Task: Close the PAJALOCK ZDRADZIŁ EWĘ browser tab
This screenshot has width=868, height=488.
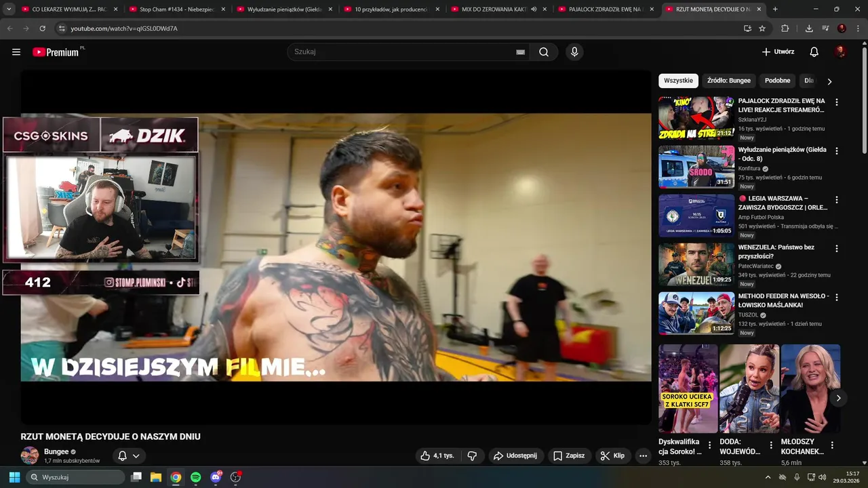Action: pos(652,9)
